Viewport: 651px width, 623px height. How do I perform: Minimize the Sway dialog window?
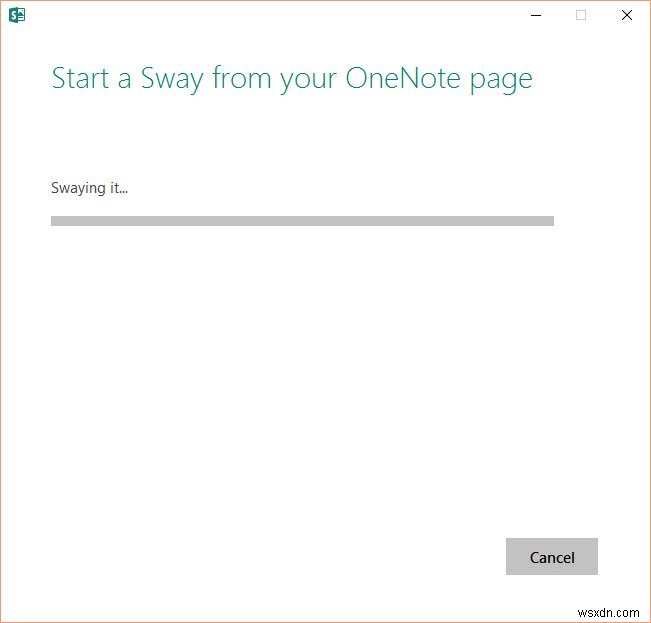tap(536, 15)
